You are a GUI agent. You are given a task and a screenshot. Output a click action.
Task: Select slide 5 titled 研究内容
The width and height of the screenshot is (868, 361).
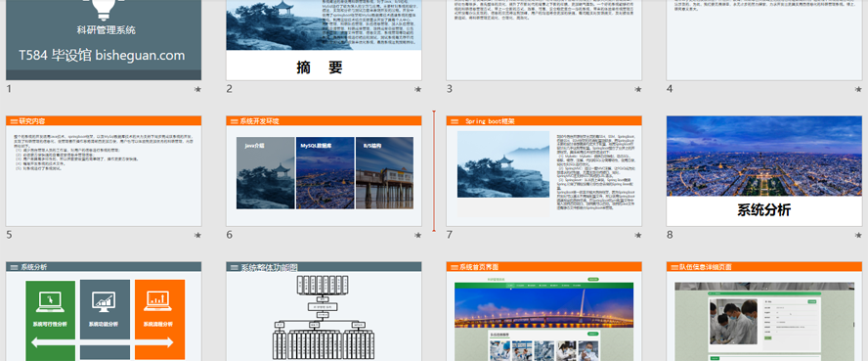tap(104, 171)
